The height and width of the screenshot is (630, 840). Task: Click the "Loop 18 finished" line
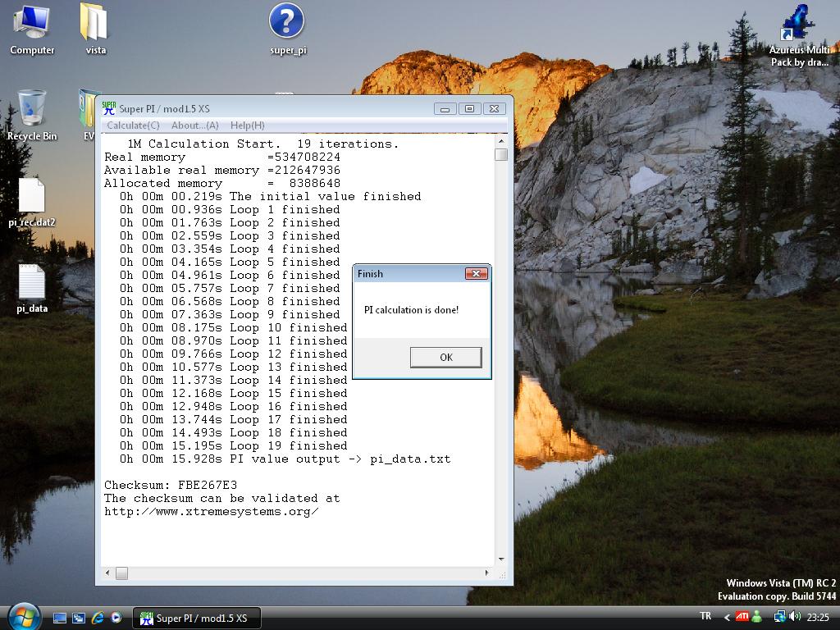(234, 433)
